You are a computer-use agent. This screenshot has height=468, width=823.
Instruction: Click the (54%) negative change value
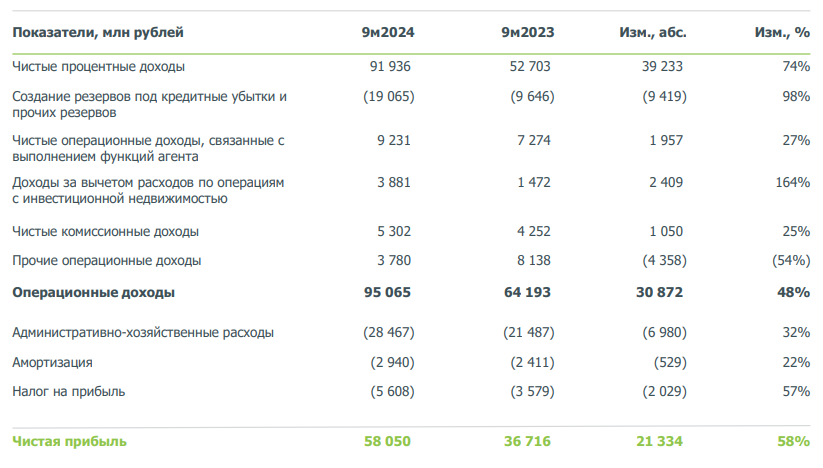[788, 261]
